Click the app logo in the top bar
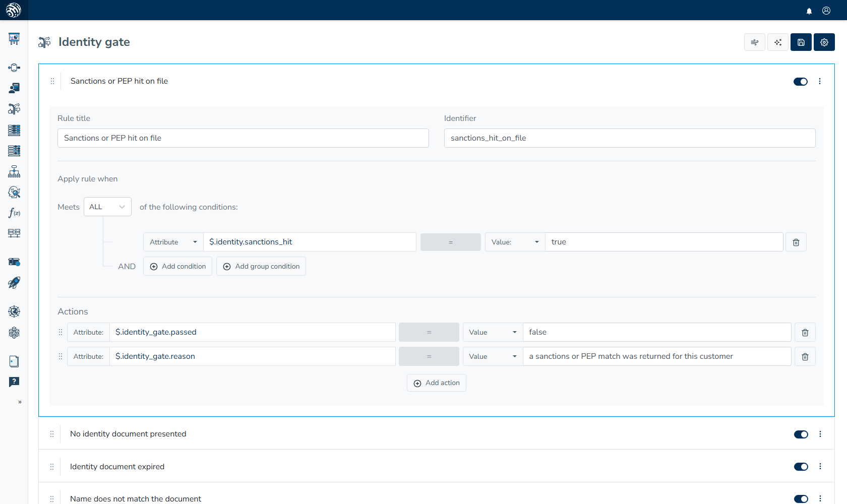The height and width of the screenshot is (504, 847). [x=14, y=10]
